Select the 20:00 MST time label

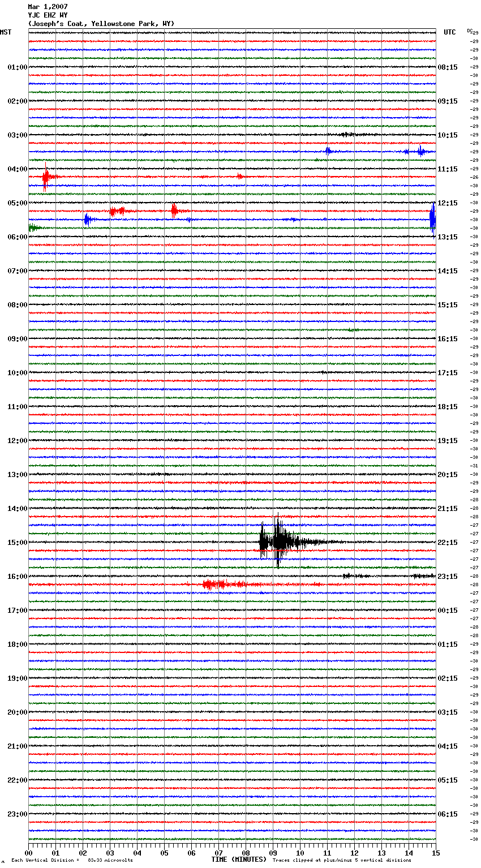17,712
